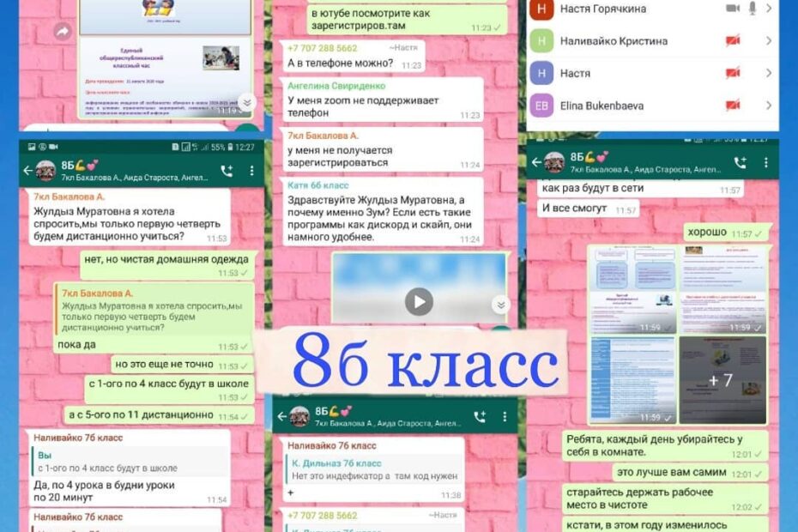Toggle muted video icon for Наливайко Кристина
Viewport: 798px width, 532px height.
pyautogui.click(x=733, y=40)
